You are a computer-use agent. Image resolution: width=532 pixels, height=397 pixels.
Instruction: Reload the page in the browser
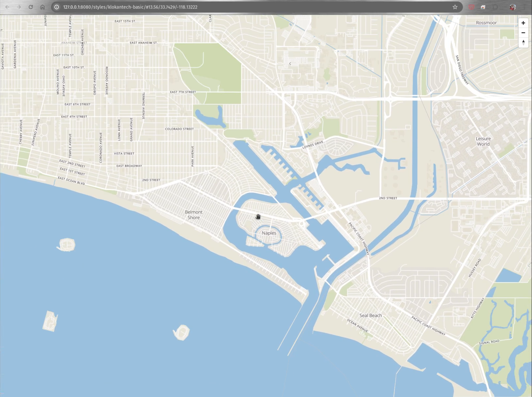click(x=31, y=7)
